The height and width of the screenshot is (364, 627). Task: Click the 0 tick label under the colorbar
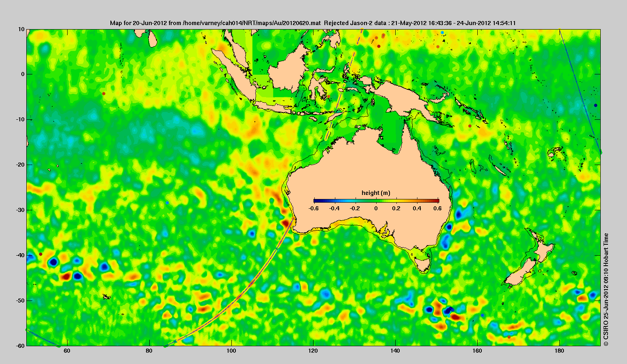click(376, 208)
